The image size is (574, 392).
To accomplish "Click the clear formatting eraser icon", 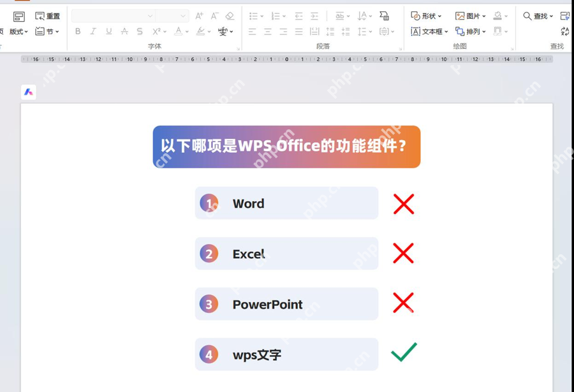I will [x=230, y=16].
